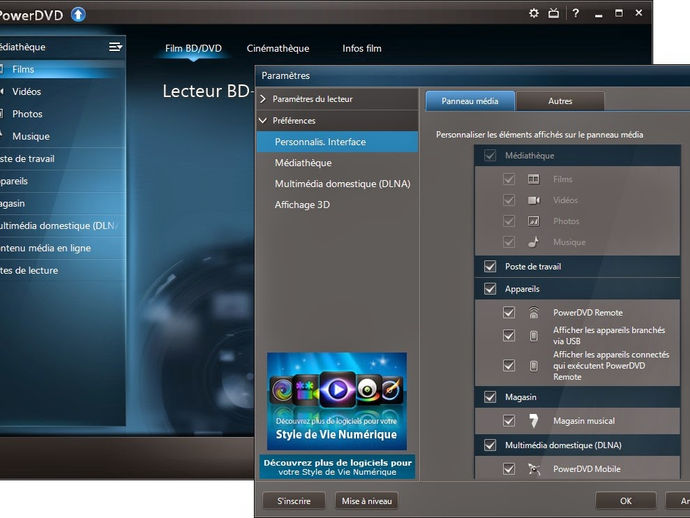This screenshot has width=690, height=518.
Task: Click the connected Remote devices icon
Action: click(533, 366)
